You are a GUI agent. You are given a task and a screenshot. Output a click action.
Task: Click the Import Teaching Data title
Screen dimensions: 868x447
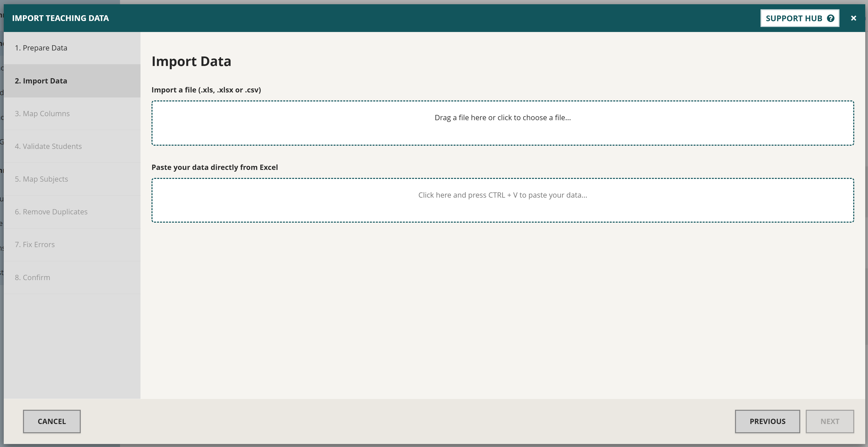[x=61, y=18]
